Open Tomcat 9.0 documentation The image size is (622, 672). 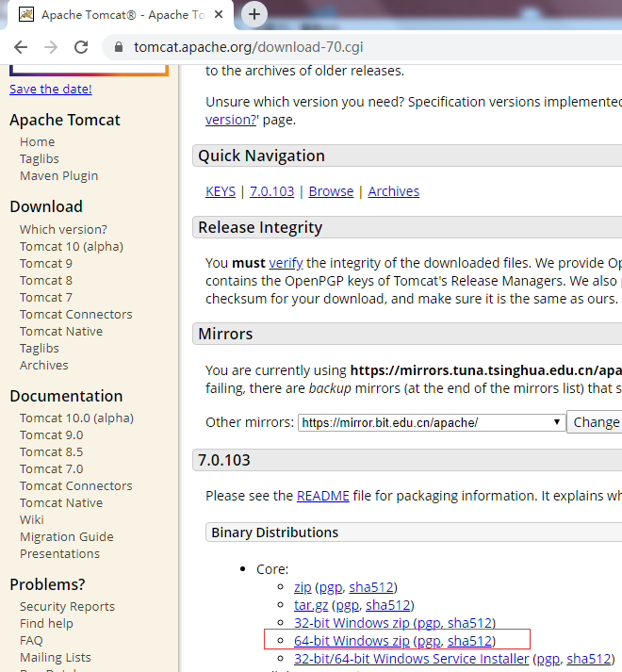point(52,435)
